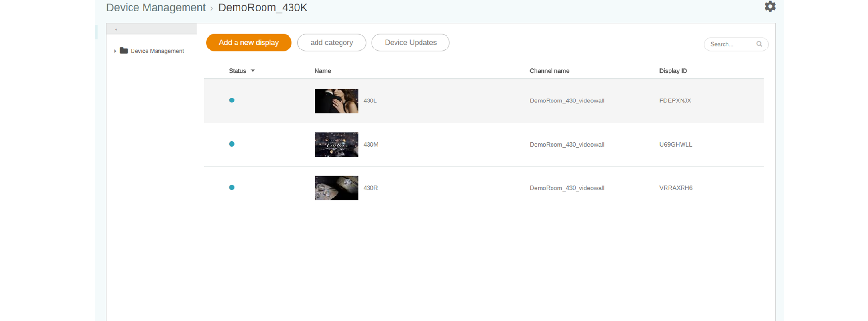Collapse the sidebar with the small arrow
The width and height of the screenshot is (868, 321).
(116, 29)
